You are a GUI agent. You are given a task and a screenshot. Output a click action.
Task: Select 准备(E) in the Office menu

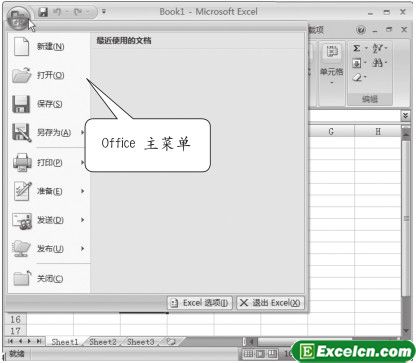coord(49,191)
